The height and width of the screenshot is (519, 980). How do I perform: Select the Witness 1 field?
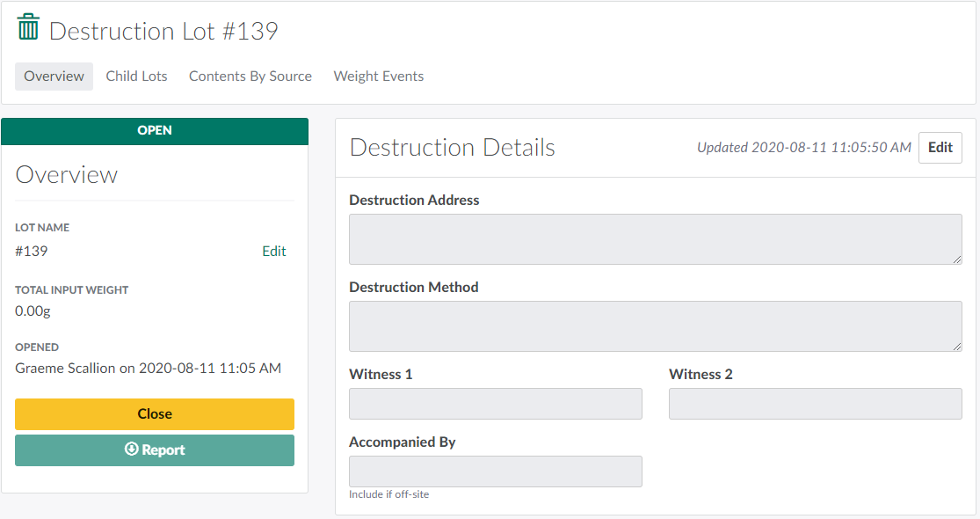point(495,404)
